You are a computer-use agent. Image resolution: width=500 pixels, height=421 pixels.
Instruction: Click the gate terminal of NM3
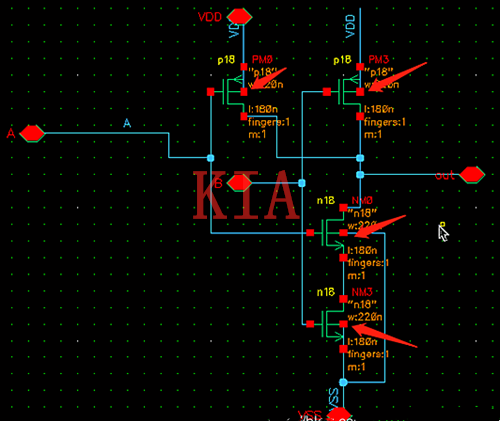(x=310, y=324)
